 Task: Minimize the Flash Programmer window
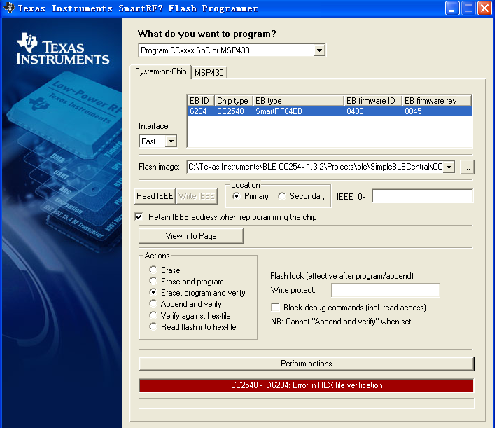click(451, 8)
